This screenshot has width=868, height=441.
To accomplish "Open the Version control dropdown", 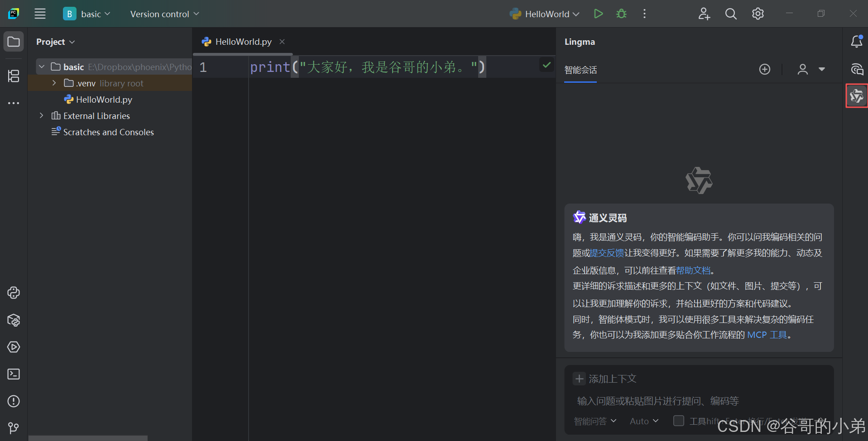I will 164,14.
